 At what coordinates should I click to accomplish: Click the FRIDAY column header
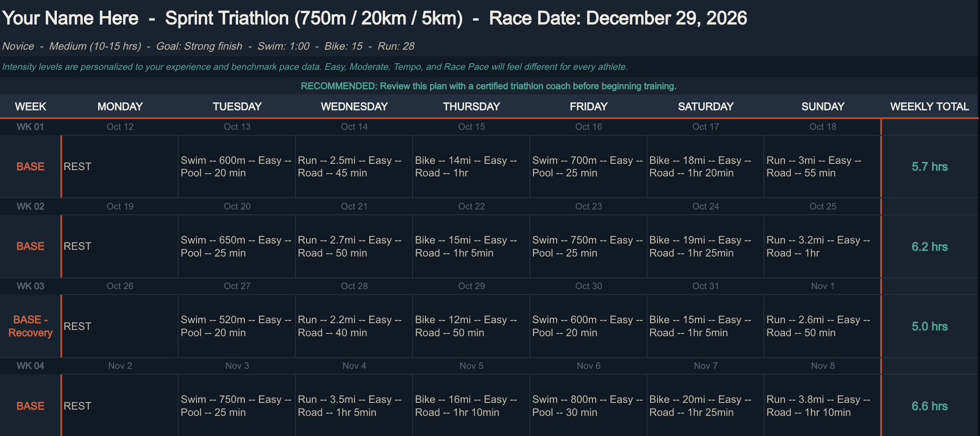pyautogui.click(x=588, y=107)
